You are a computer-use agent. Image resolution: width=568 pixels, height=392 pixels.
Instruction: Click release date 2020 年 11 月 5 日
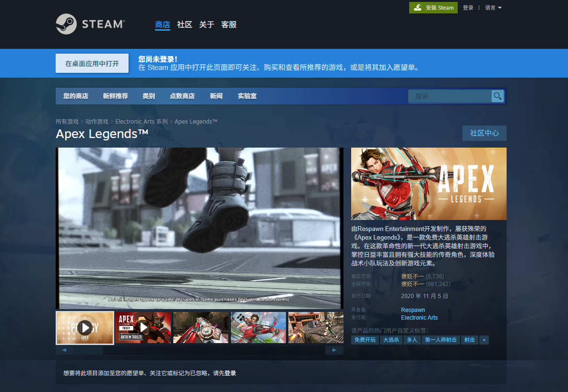(x=425, y=296)
